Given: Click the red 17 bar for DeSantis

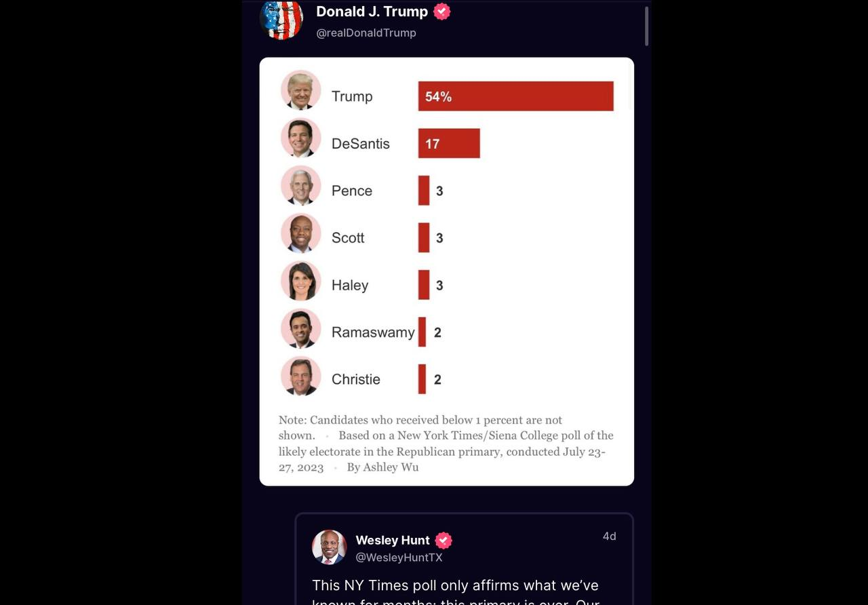Looking at the screenshot, I should 449,143.
